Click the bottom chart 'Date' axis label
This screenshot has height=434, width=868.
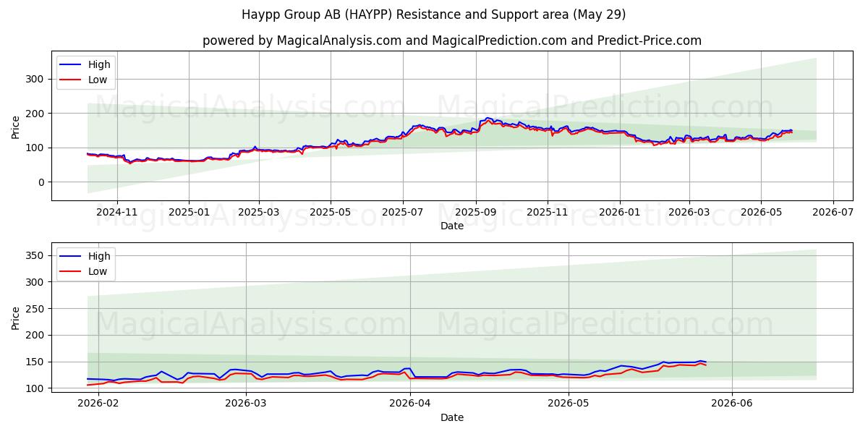(452, 417)
